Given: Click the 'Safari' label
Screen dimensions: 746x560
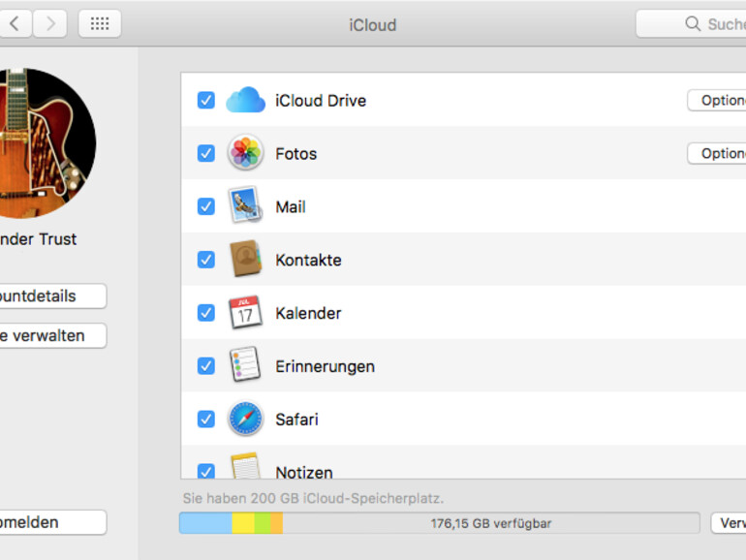Looking at the screenshot, I should (296, 420).
